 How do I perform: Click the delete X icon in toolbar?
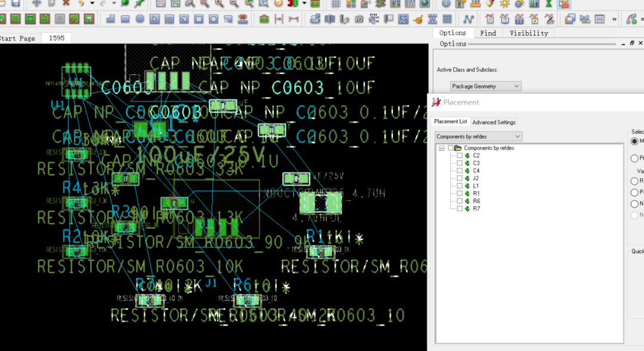click(66, 4)
